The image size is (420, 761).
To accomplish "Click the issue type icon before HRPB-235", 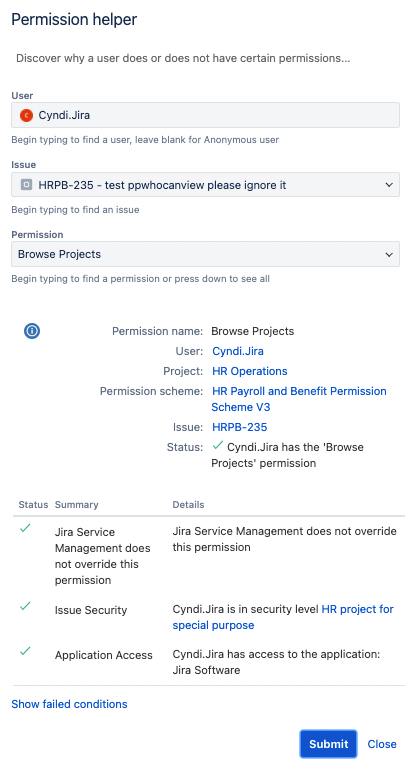I will (26, 185).
